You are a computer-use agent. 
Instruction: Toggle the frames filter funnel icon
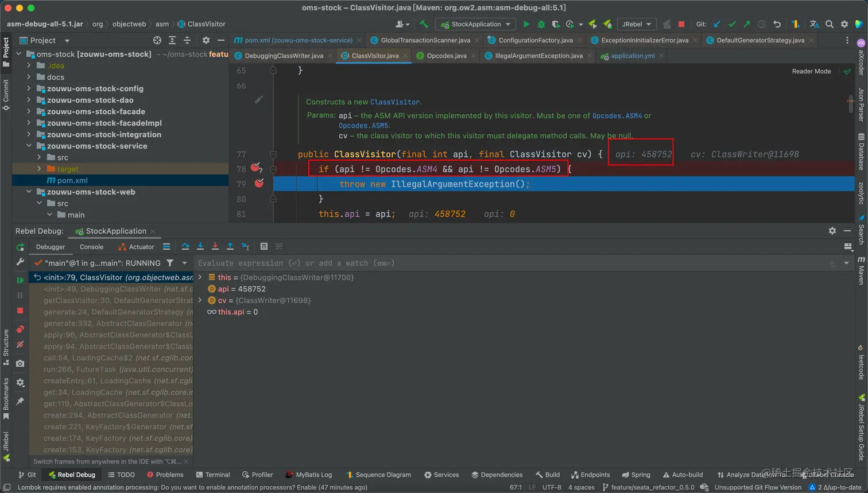pos(170,263)
